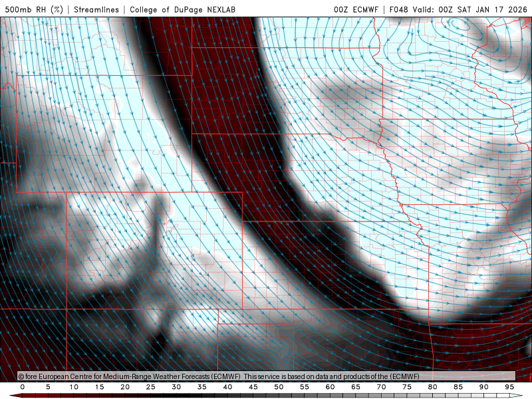The height and width of the screenshot is (399, 532).
Task: Select the "15" value on the color scale
Action: point(99,387)
